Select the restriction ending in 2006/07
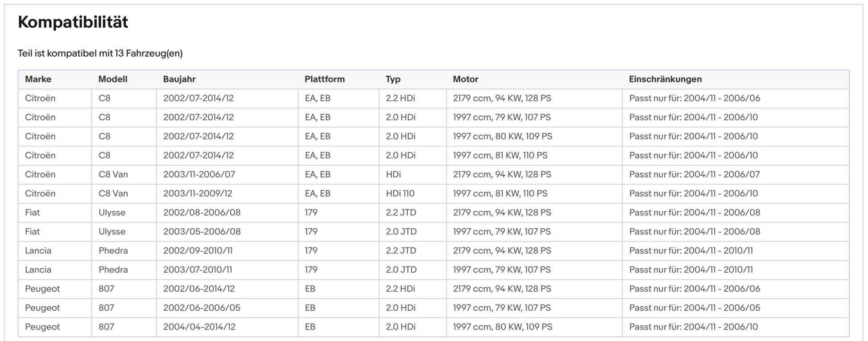Screen dimensions: 868x341 (x=694, y=174)
